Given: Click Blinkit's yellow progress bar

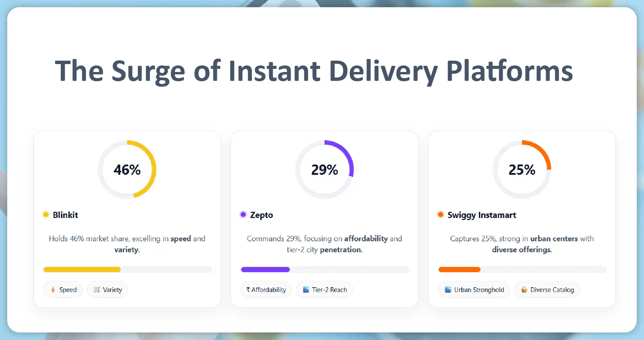Looking at the screenshot, I should pos(82,269).
